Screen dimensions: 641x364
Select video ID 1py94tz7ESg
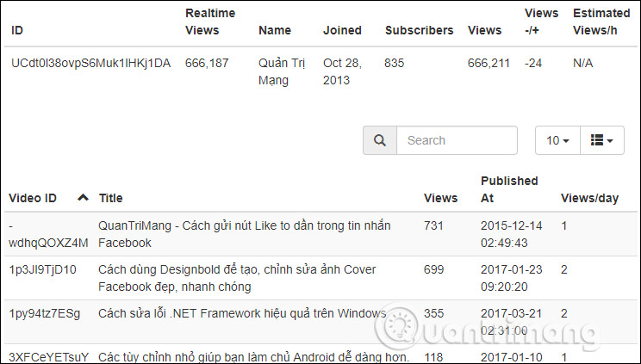point(45,314)
